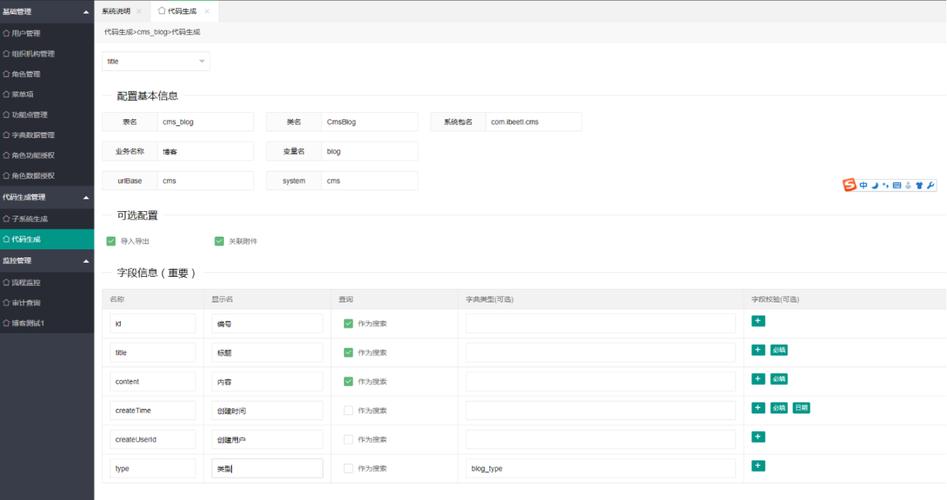Viewport: 947px width, 500px height.
Task: Disable 作为搜索 for the content field
Action: [x=348, y=381]
